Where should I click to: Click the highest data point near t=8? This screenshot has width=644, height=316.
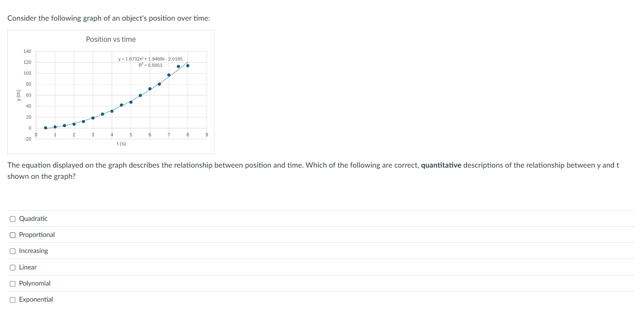(x=187, y=65)
